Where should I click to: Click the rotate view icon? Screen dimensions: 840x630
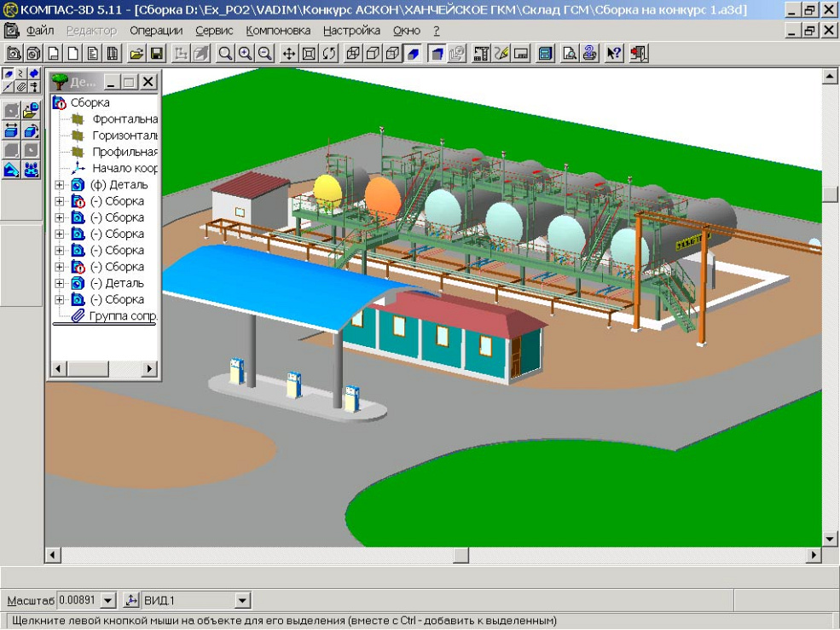tap(329, 54)
